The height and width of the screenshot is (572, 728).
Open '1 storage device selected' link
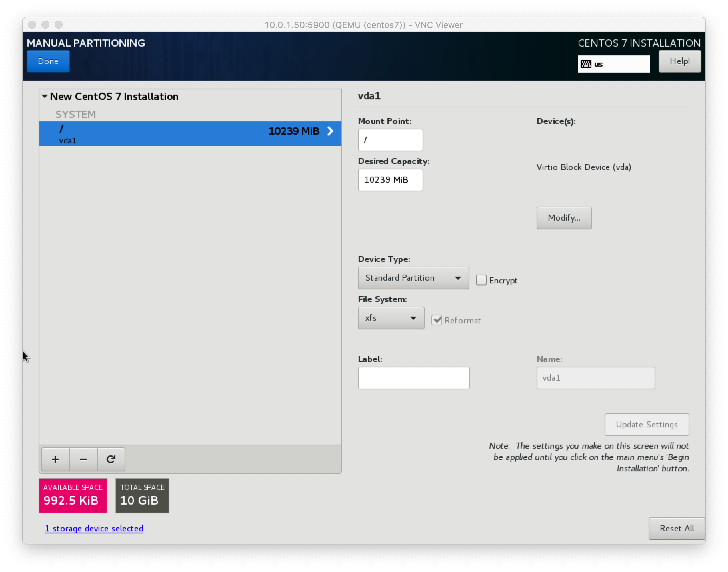click(94, 528)
